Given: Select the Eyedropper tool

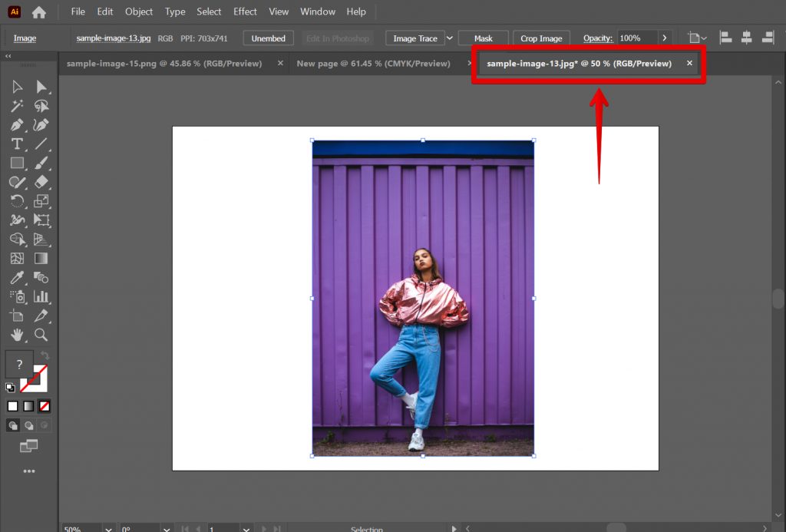Looking at the screenshot, I should [x=17, y=278].
